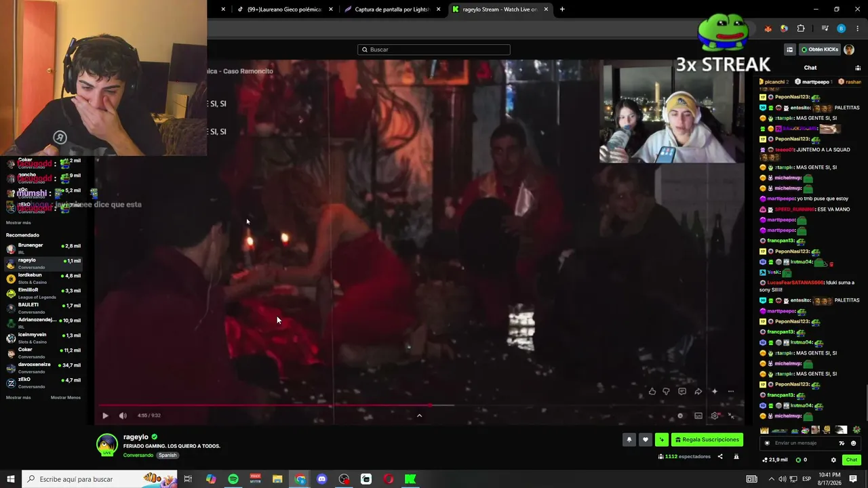Report the stream using the flag icon
Viewport: 868px width, 488px height.
coord(736,457)
